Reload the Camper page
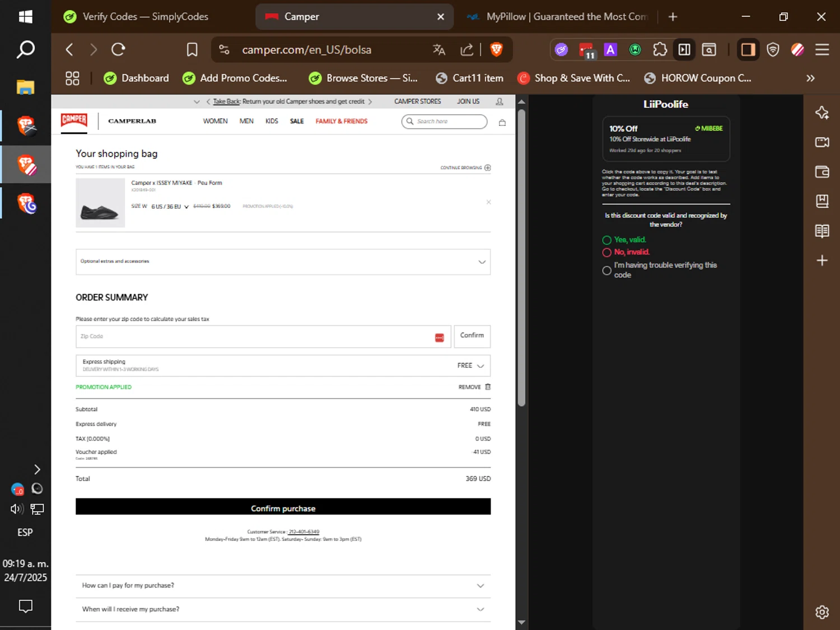Image resolution: width=840 pixels, height=630 pixels. pyautogui.click(x=118, y=50)
